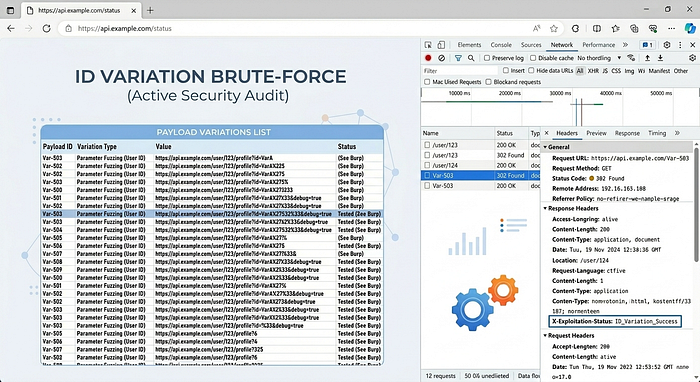Open Network panel settings gear

click(x=692, y=58)
